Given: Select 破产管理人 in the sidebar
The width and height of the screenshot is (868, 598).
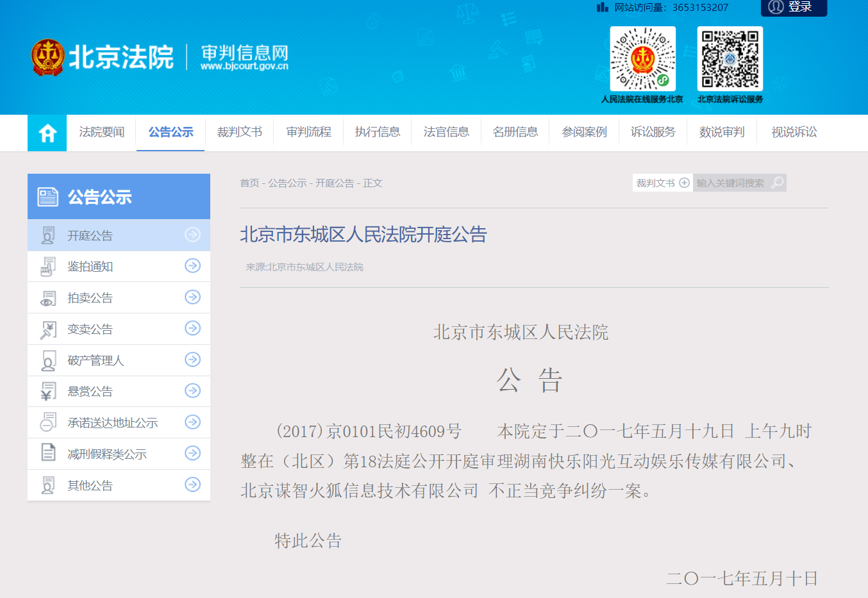Looking at the screenshot, I should click(119, 361).
